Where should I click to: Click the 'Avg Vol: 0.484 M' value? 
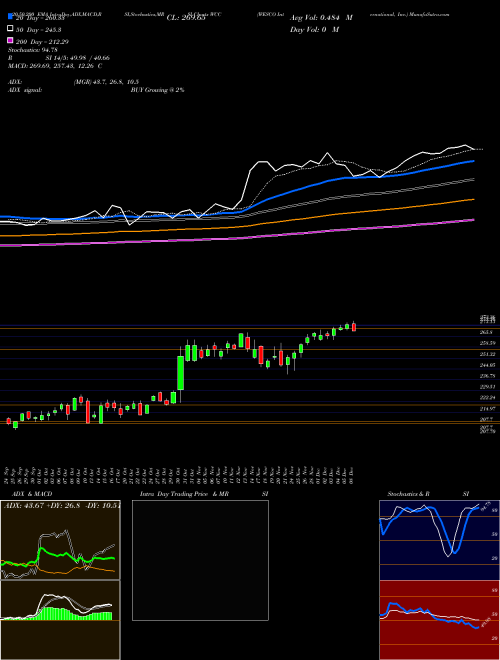tap(321, 18)
